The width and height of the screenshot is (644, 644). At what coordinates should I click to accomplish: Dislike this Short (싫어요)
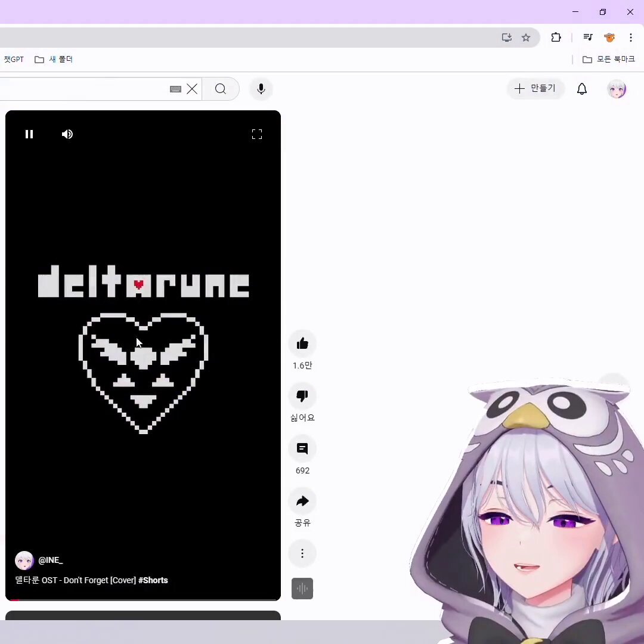pyautogui.click(x=302, y=396)
